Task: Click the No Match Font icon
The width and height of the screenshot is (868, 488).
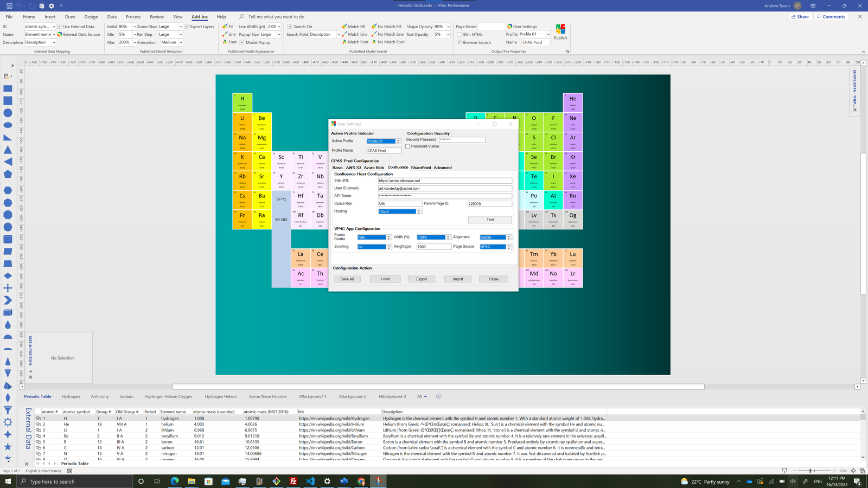Action: pyautogui.click(x=374, y=42)
